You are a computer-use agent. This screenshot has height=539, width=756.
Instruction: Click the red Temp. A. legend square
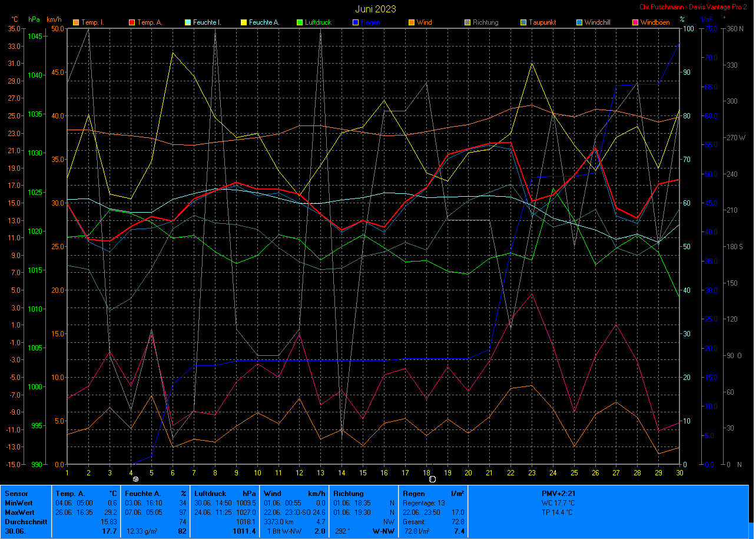pos(131,22)
